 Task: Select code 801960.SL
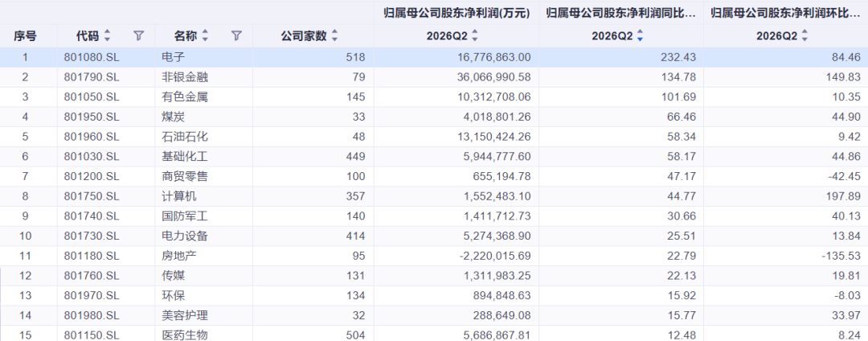[92, 137]
